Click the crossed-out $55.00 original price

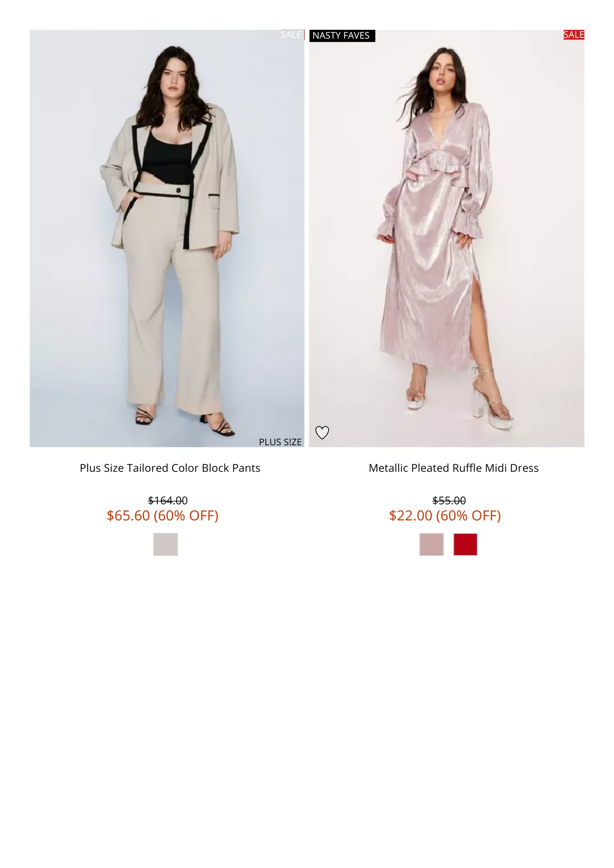(449, 500)
